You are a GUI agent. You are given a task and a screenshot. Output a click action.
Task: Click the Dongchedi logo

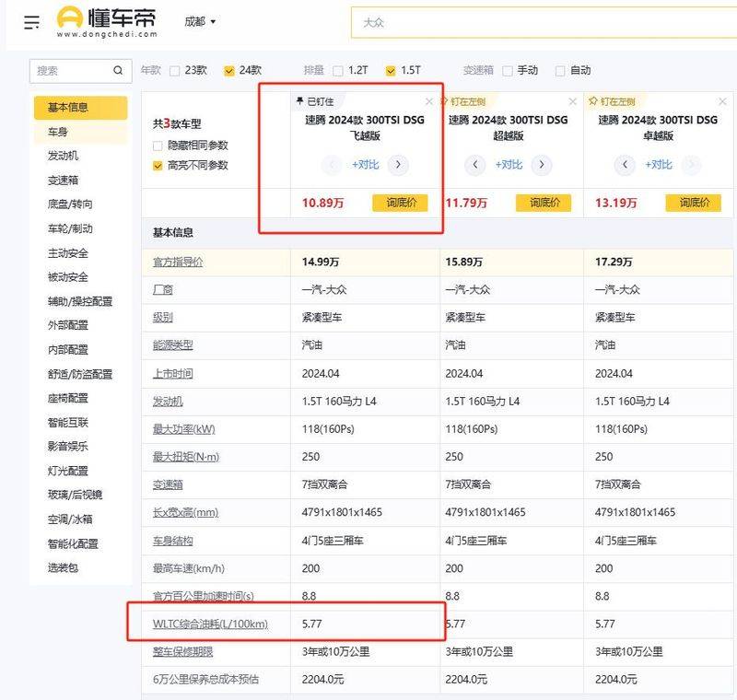point(107,22)
